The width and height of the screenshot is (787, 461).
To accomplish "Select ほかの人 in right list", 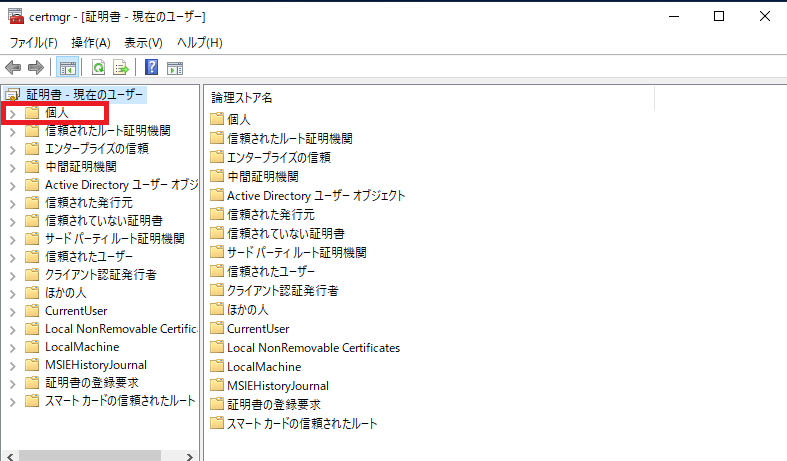I will [247, 310].
